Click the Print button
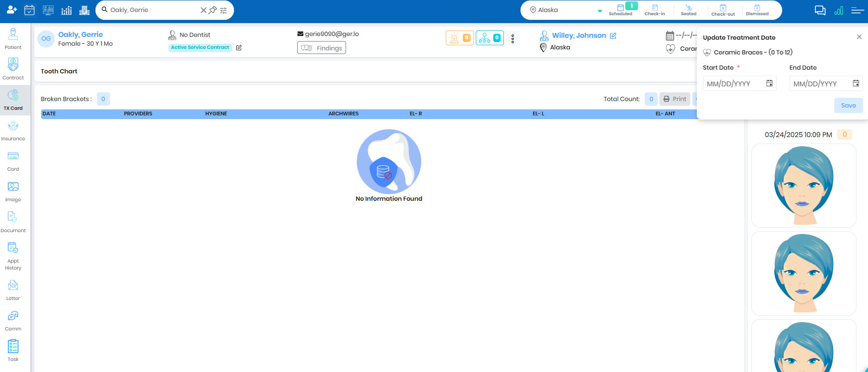Image resolution: width=868 pixels, height=372 pixels. click(x=675, y=99)
